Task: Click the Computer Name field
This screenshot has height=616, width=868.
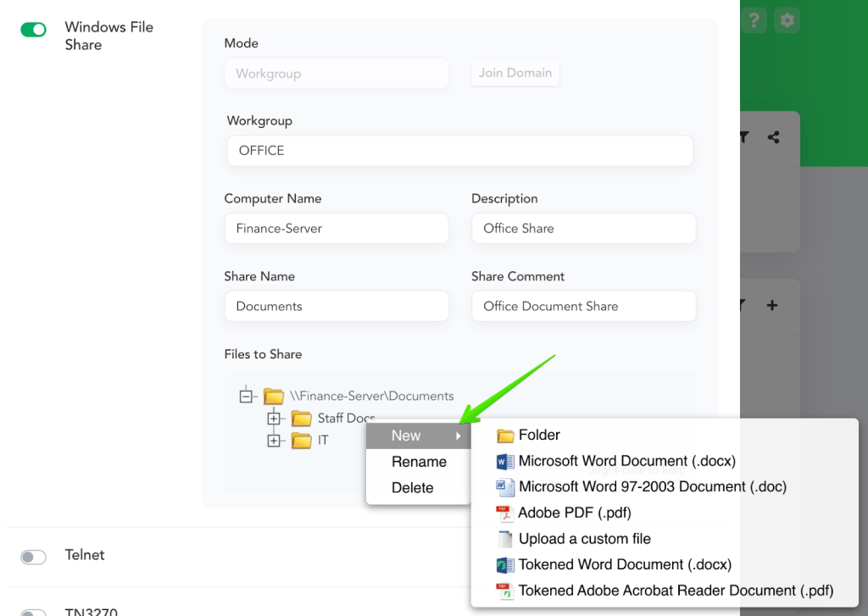Action: (336, 229)
